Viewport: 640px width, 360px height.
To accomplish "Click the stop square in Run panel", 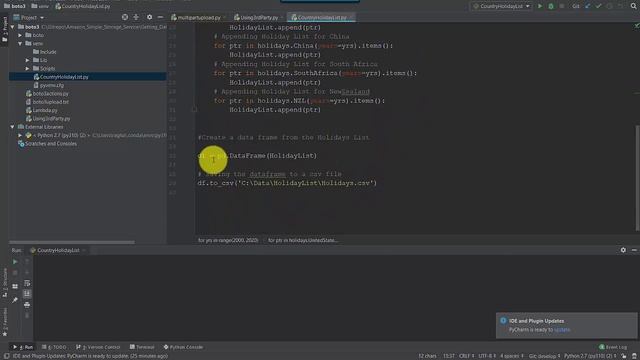I will (15, 273).
